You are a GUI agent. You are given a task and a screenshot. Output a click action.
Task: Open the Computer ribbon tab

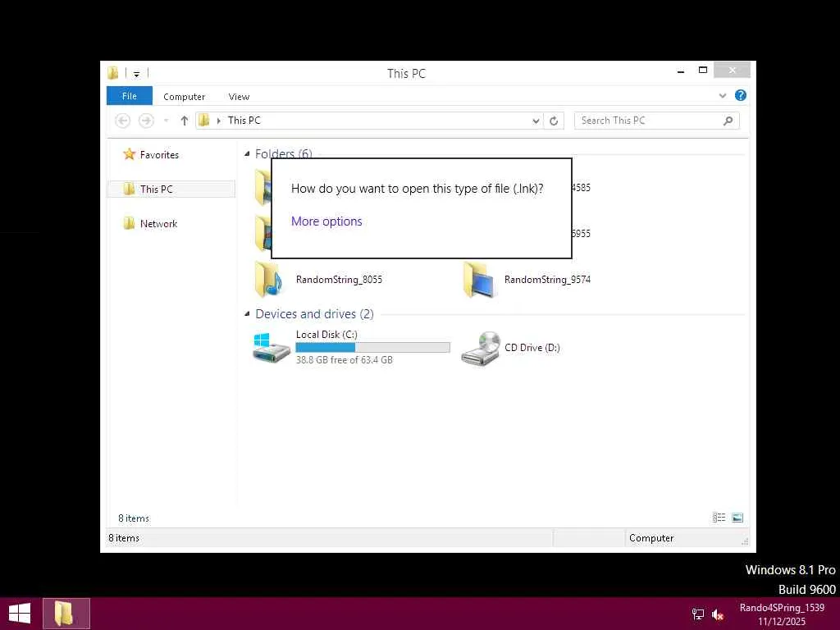184,97
